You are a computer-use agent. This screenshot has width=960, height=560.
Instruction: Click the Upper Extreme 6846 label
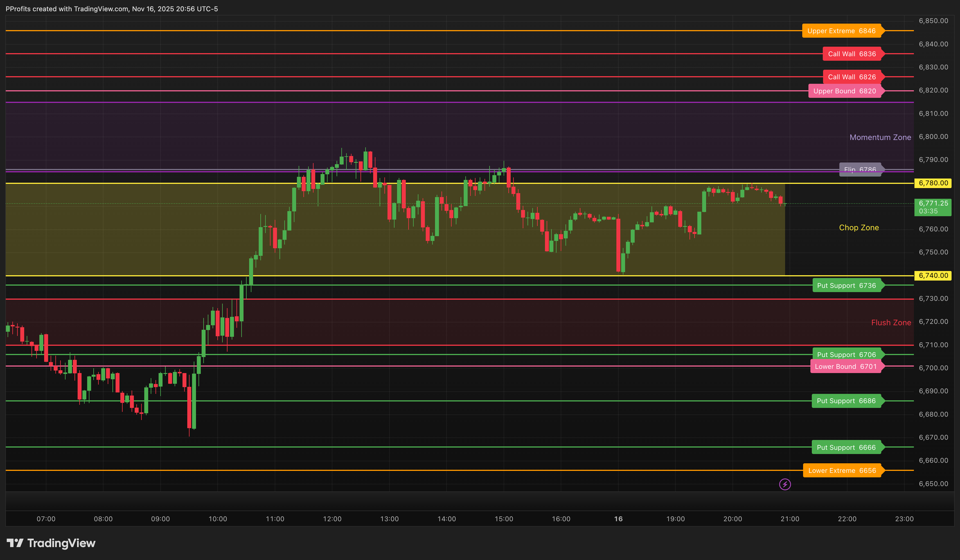click(x=842, y=31)
